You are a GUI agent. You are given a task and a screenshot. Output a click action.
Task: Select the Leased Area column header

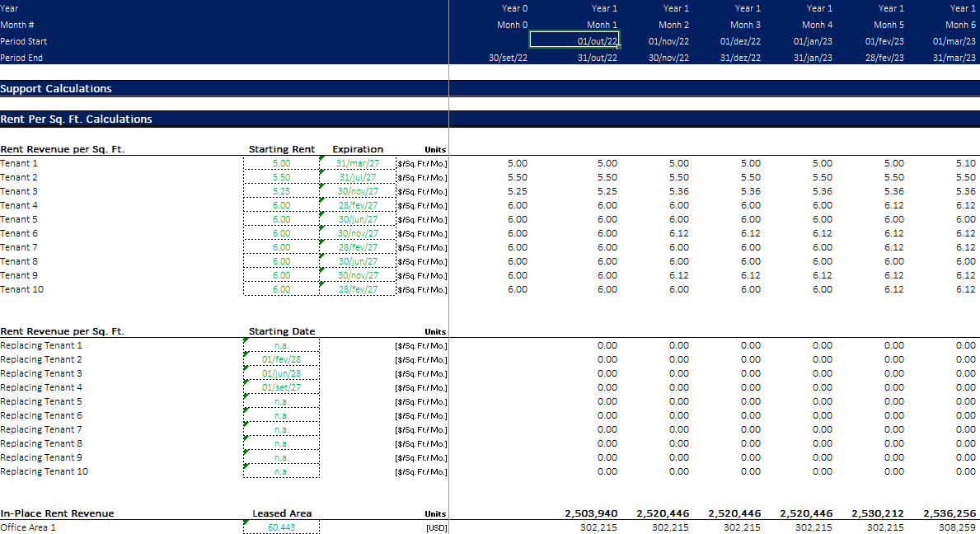click(x=281, y=513)
